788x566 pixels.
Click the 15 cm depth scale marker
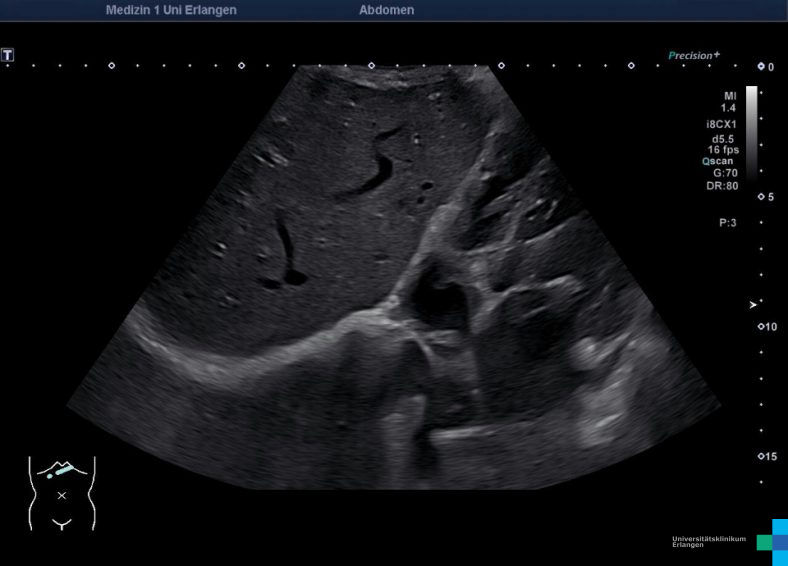point(766,457)
